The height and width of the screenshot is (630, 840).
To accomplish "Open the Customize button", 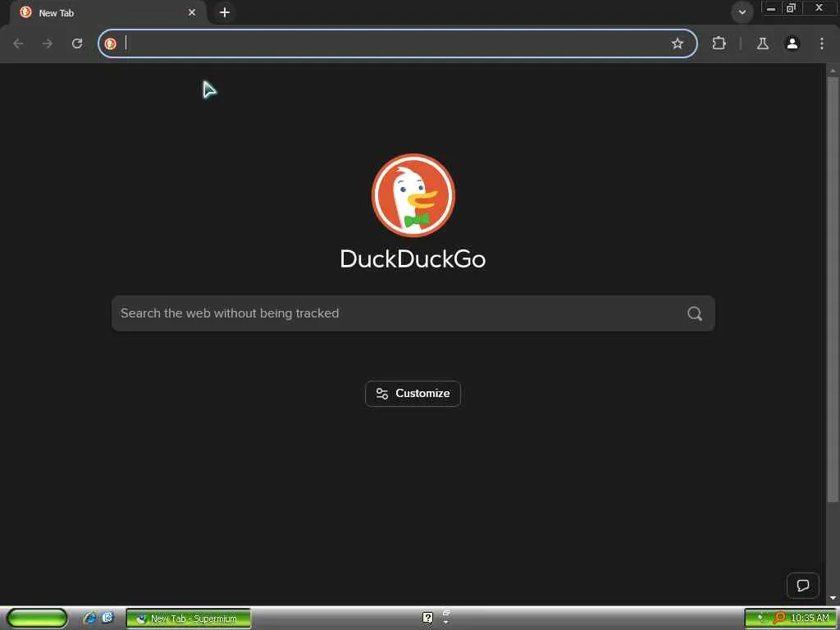I will [413, 394].
